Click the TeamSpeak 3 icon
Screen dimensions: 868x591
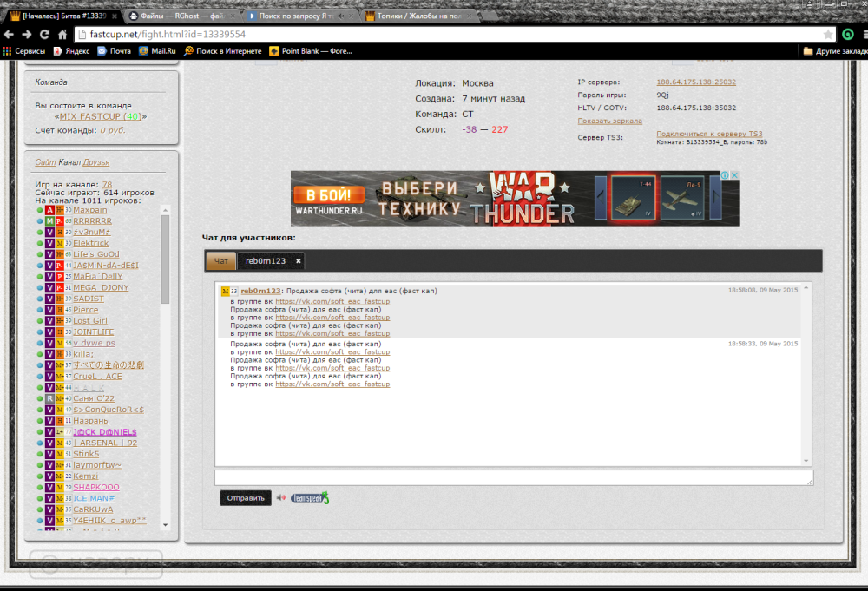[310, 498]
